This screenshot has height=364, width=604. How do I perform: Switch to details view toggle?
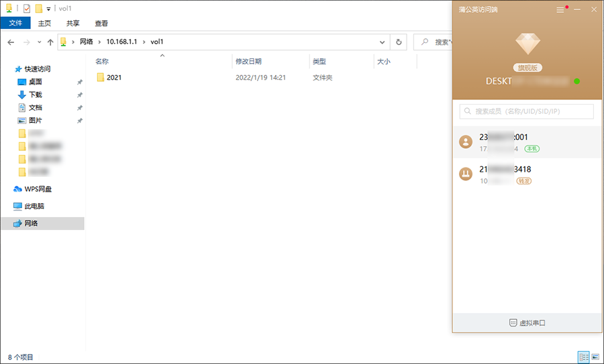click(584, 357)
